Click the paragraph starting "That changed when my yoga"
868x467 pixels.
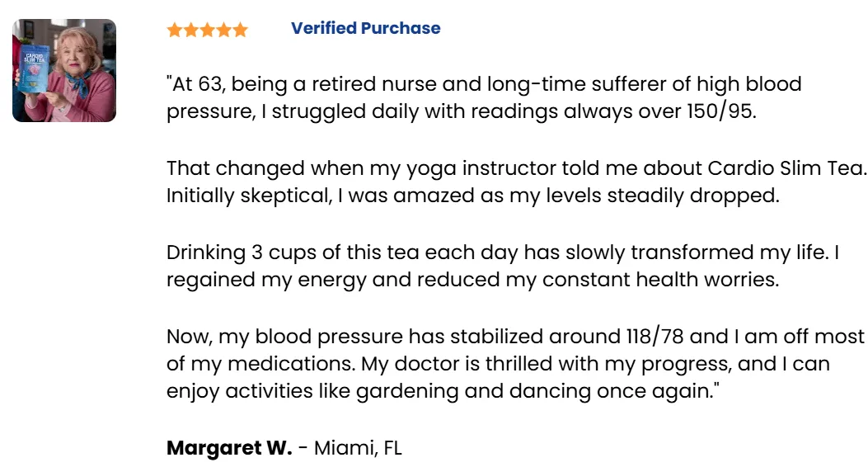(517, 182)
